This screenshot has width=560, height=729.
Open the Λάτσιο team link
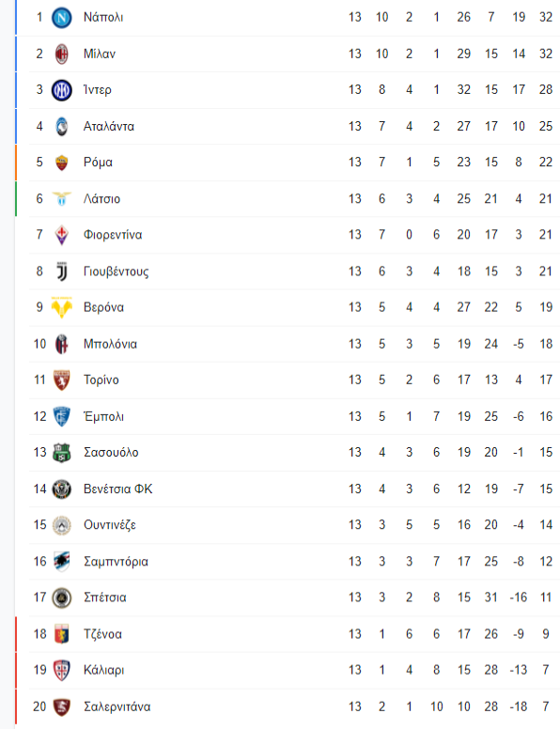101,199
